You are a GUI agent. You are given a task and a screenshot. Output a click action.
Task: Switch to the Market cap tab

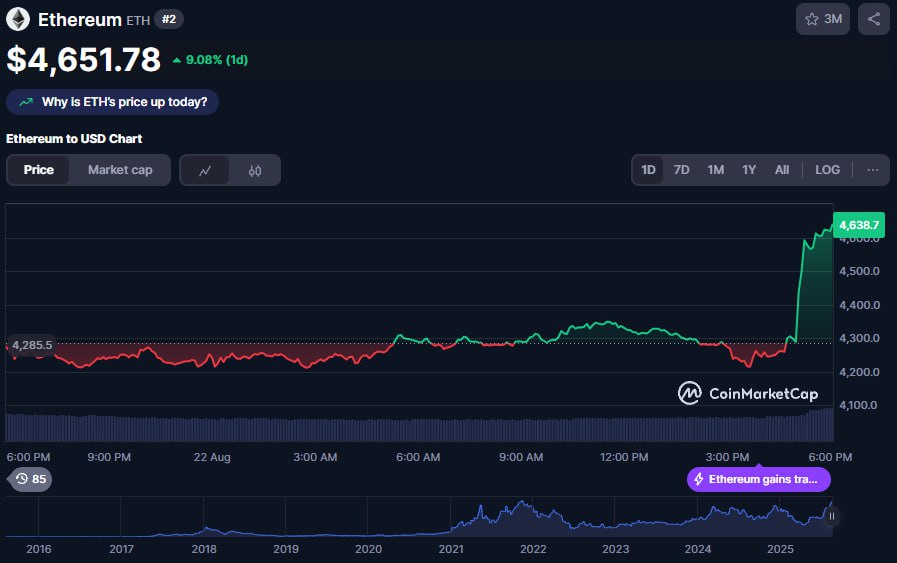tap(120, 170)
